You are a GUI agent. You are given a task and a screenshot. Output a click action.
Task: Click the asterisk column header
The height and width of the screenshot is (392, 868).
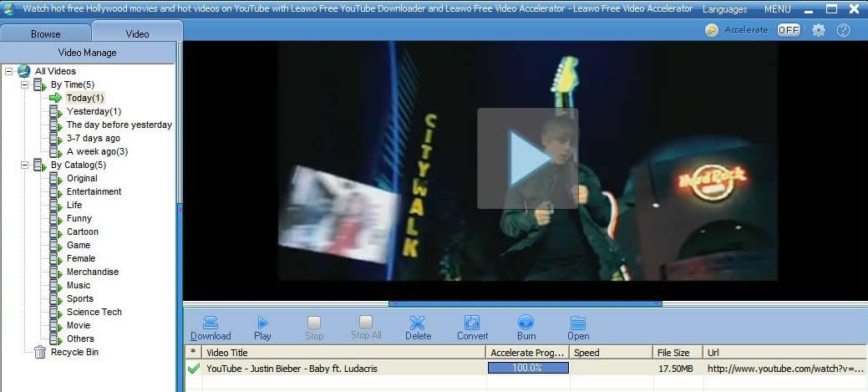tap(193, 352)
